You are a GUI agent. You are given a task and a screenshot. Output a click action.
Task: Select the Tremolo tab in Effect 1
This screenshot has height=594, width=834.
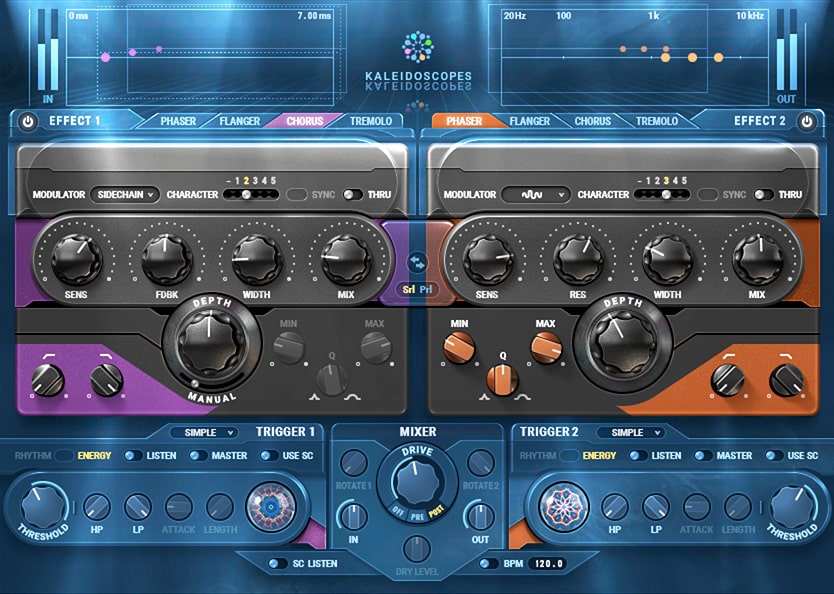(x=371, y=121)
